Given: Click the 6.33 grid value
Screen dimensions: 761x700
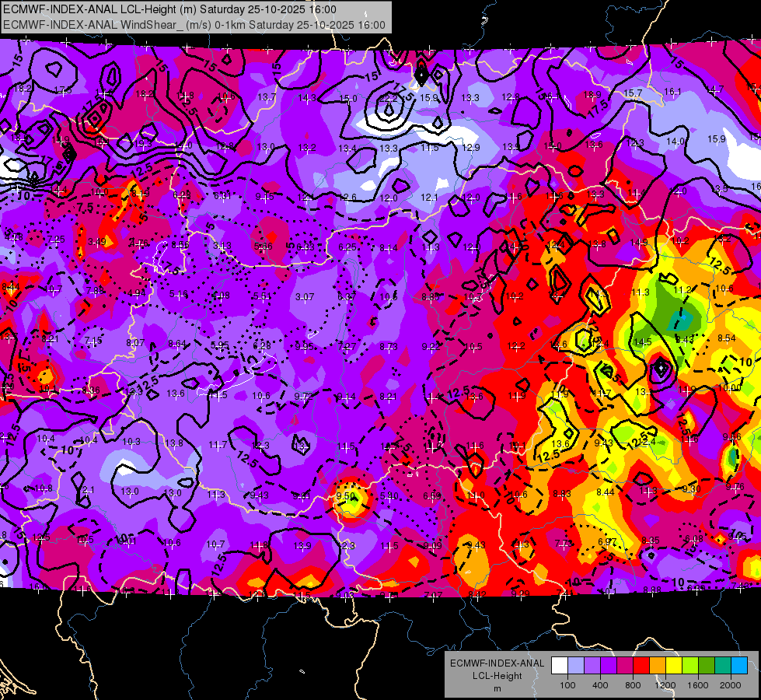Looking at the screenshot, I should pyautogui.click(x=305, y=247).
